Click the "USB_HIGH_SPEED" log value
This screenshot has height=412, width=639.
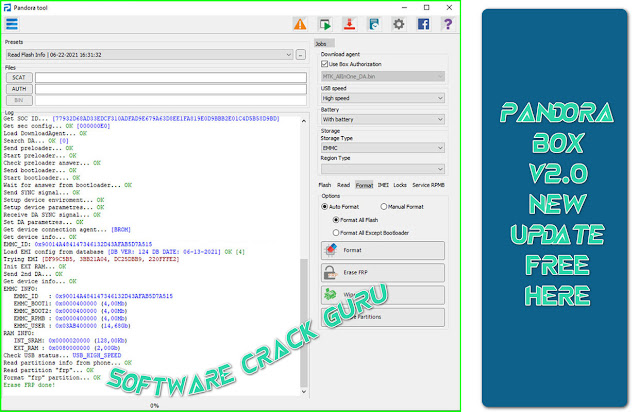97,355
